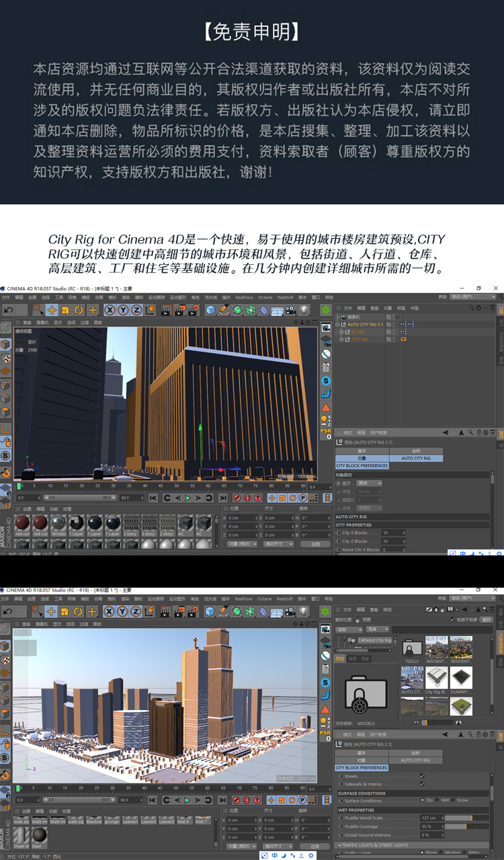Open the 名称 dropdown in the content browser
This screenshot has width=504, height=860.
point(349,629)
